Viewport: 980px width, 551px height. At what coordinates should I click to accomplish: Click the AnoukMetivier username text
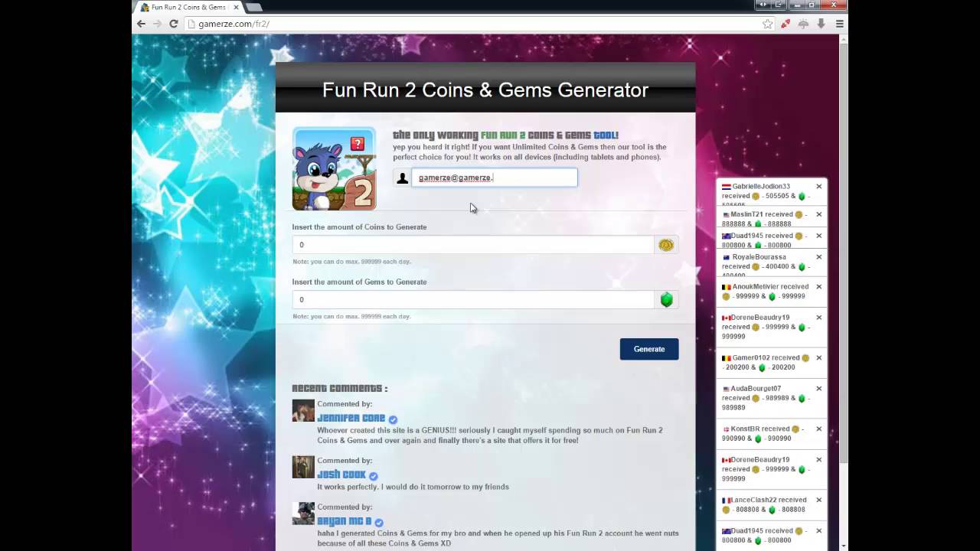pos(756,287)
